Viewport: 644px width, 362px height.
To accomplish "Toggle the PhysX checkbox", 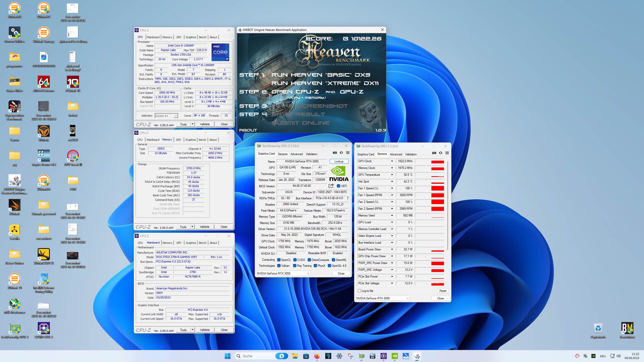I will 315,266.
